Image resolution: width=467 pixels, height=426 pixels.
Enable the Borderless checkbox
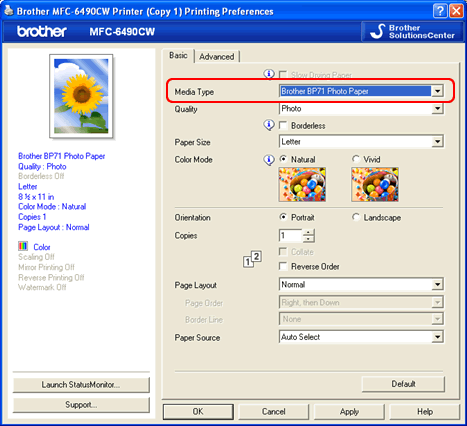point(283,125)
